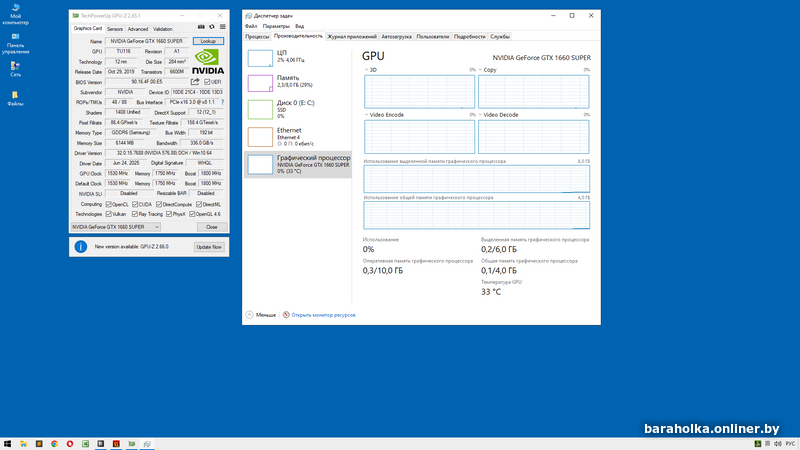Select the CPU (ЦП) performance thumbnail

click(260, 58)
